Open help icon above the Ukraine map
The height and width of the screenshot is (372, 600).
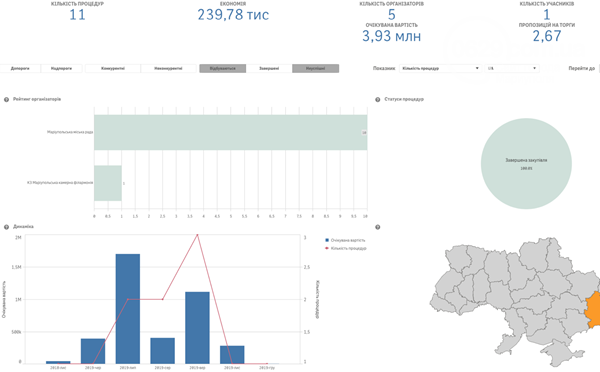[378, 227]
